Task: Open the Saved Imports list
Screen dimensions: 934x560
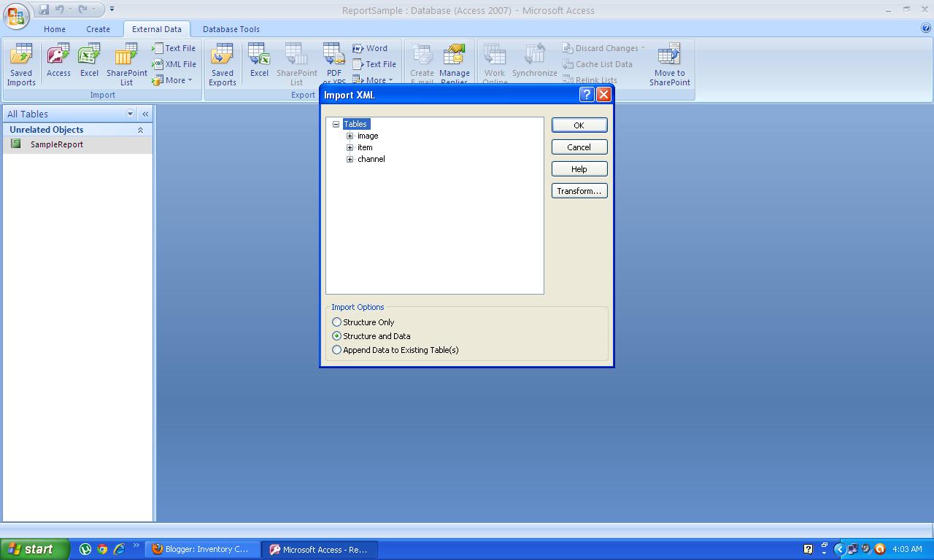Action: (x=21, y=64)
